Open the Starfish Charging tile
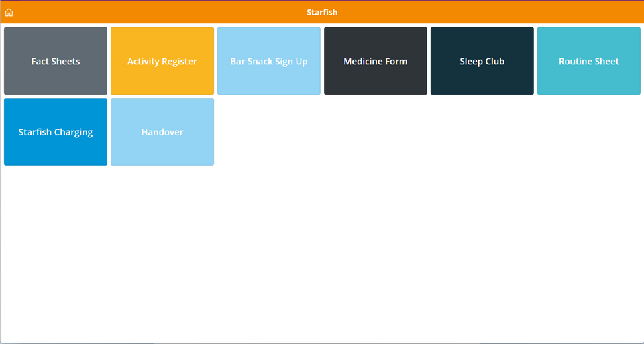 click(x=56, y=132)
